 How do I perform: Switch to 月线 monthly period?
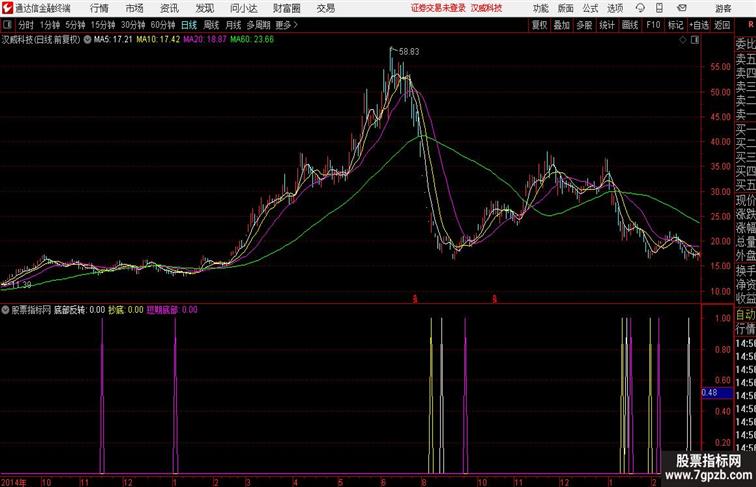[233, 25]
